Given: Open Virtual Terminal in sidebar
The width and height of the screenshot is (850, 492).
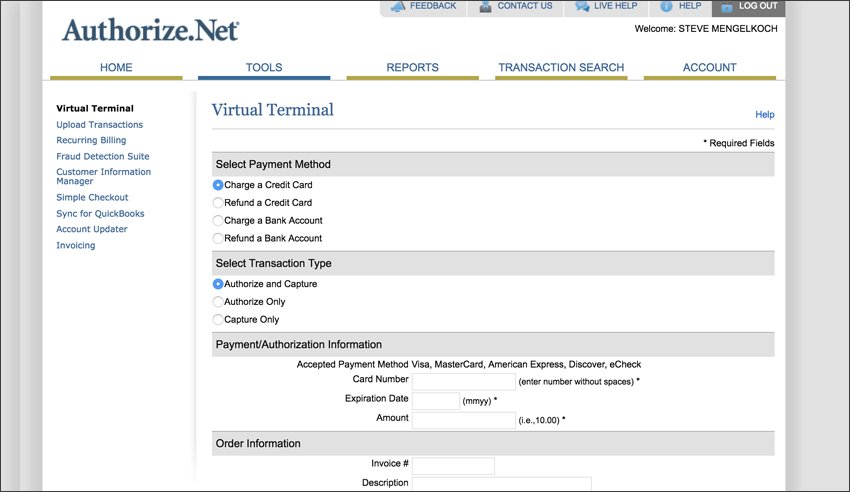Looking at the screenshot, I should [95, 108].
